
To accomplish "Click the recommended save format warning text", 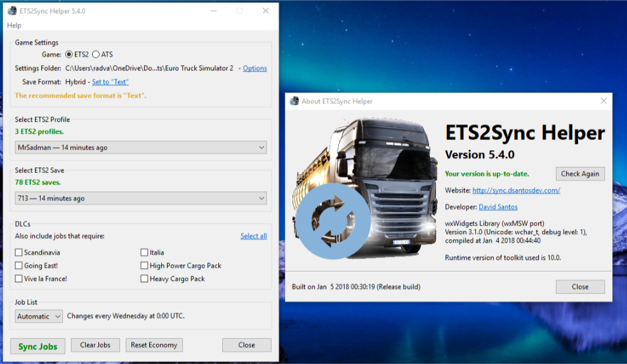I will click(x=81, y=96).
